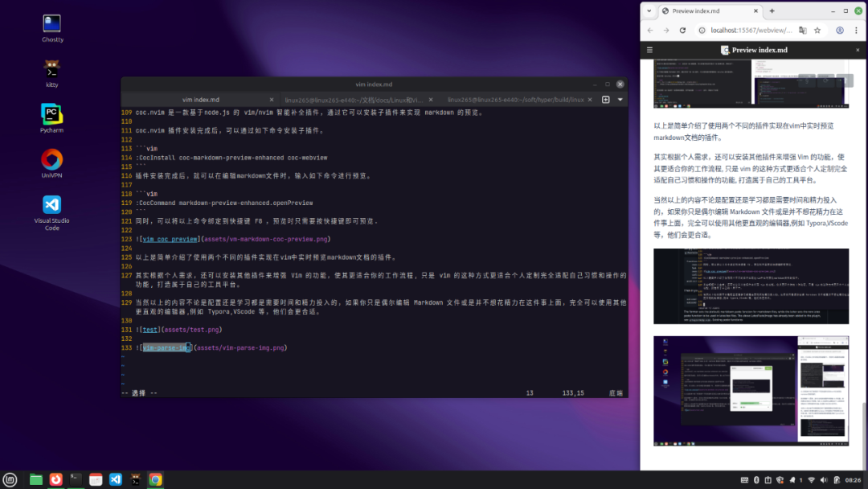Image resolution: width=868 pixels, height=489 pixels.
Task: Launch Pycharm from the desktop
Action: pos(52,118)
